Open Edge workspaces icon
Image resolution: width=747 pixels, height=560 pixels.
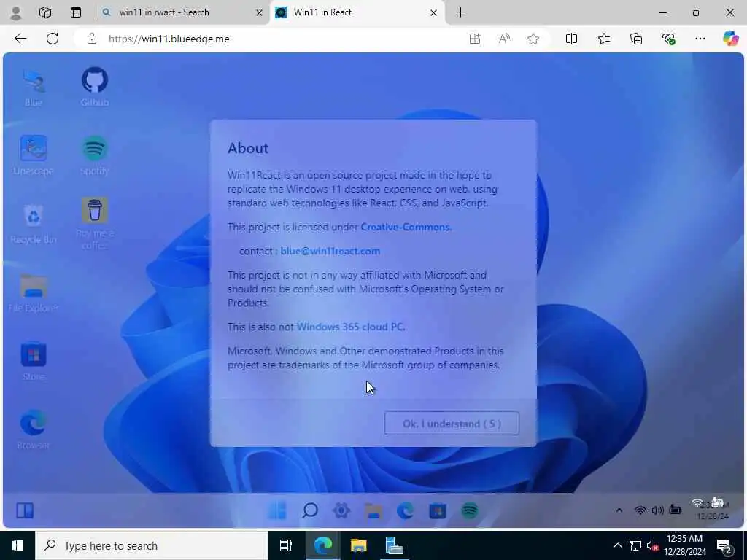[x=45, y=12]
